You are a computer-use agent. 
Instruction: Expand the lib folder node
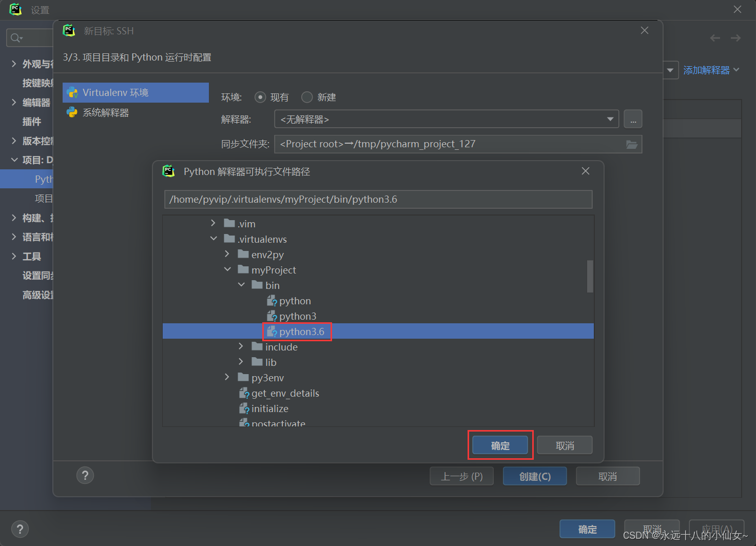[x=241, y=362]
